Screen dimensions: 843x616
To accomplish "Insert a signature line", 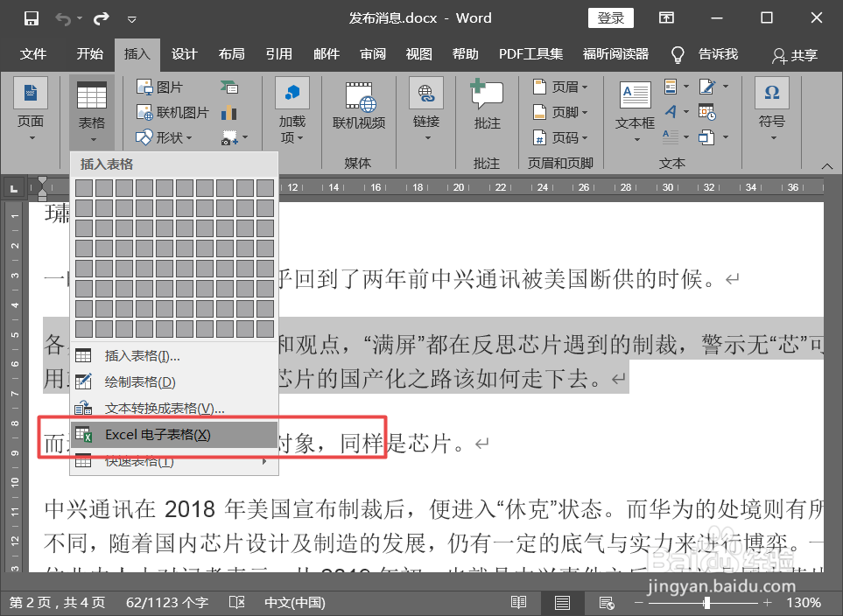I will pos(713,87).
